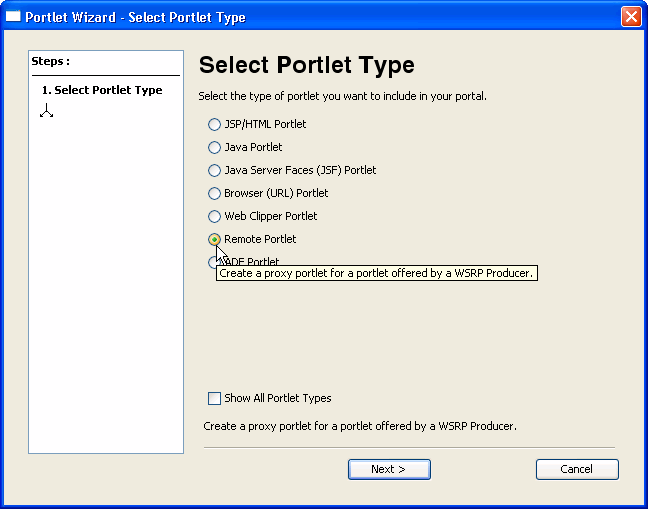Click the Portlet Wizard title bar text

point(136,17)
